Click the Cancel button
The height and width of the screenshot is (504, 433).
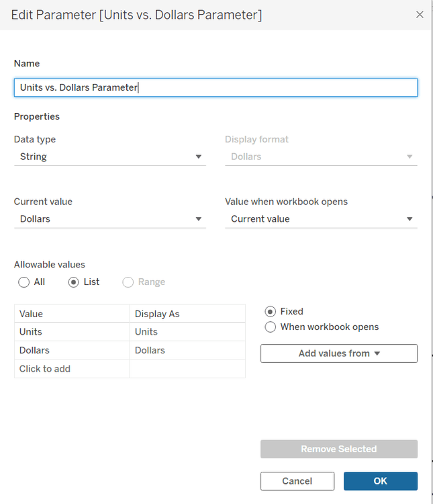point(297,481)
